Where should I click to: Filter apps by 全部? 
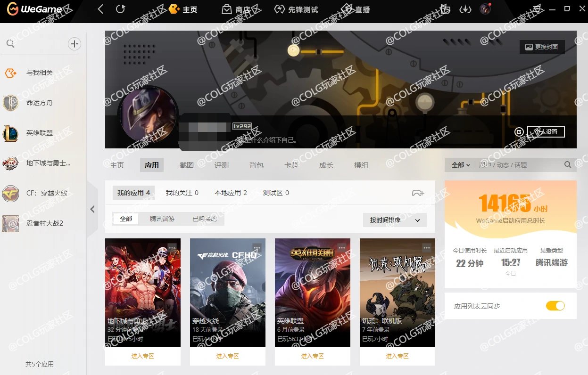point(126,219)
